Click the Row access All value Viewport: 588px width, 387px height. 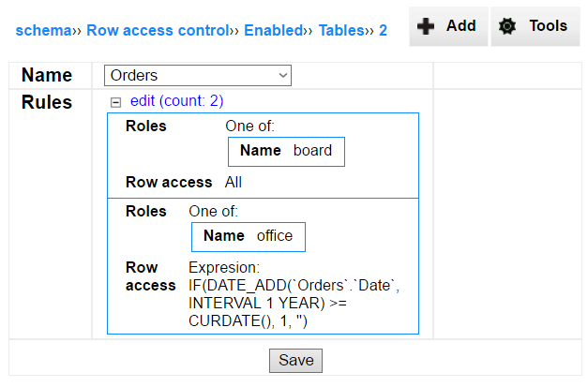[x=234, y=183]
